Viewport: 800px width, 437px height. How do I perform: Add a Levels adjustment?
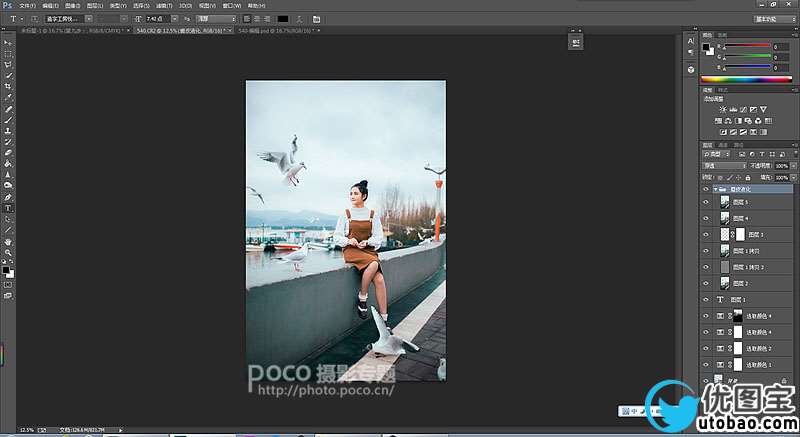click(733, 109)
